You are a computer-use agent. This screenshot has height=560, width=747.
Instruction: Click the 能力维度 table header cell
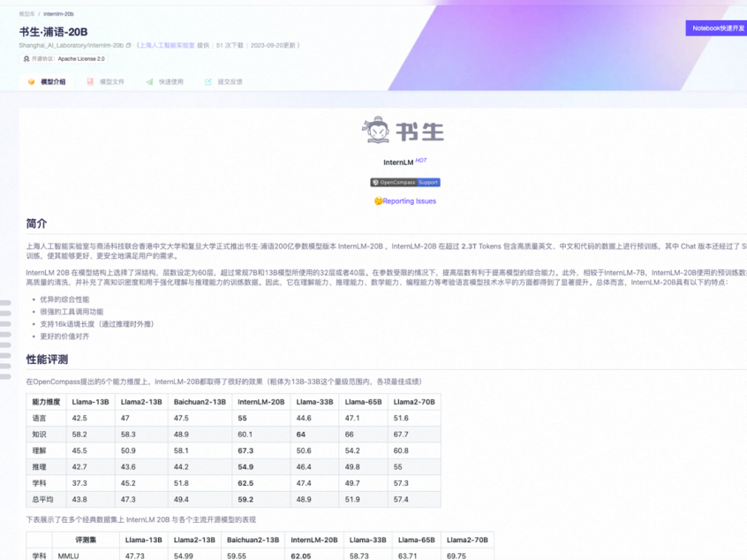(46, 402)
